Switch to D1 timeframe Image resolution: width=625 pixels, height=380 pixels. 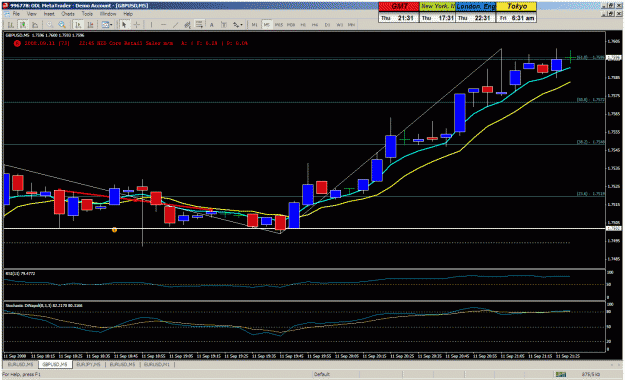[327, 25]
